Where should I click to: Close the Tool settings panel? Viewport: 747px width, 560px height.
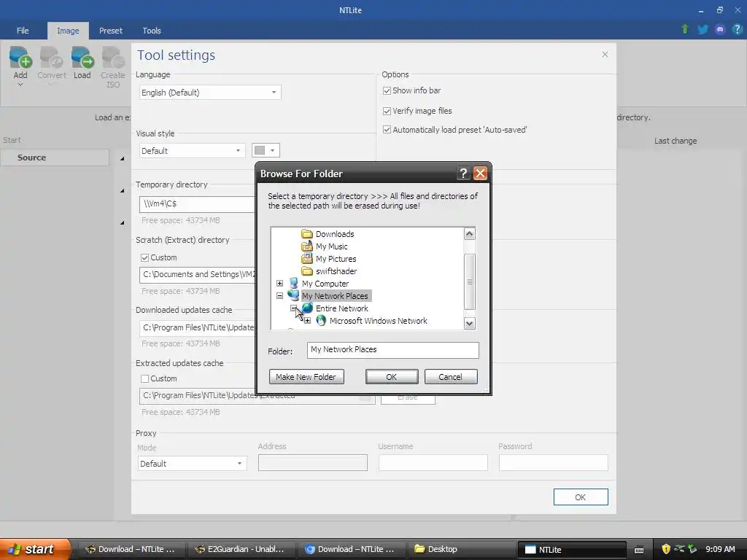tap(605, 54)
